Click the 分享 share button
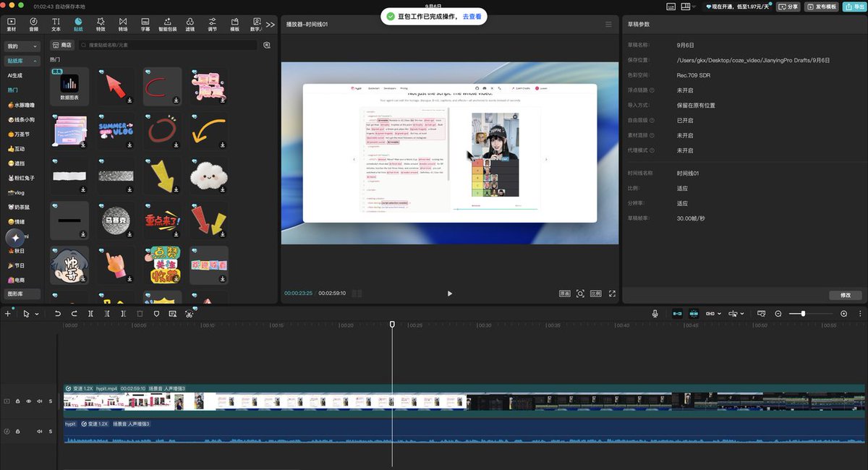Screen dimensions: 868x470 click(788, 7)
